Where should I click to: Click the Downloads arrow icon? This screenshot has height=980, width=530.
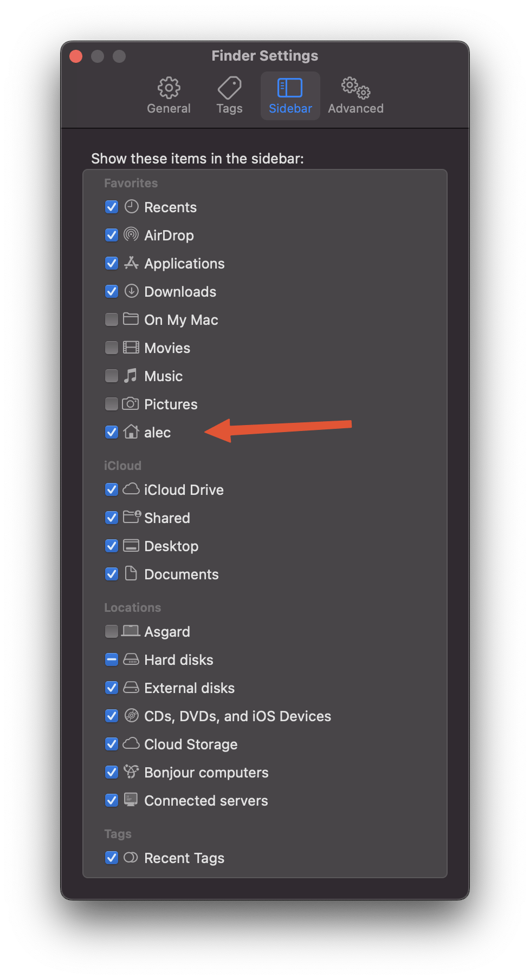coord(131,291)
